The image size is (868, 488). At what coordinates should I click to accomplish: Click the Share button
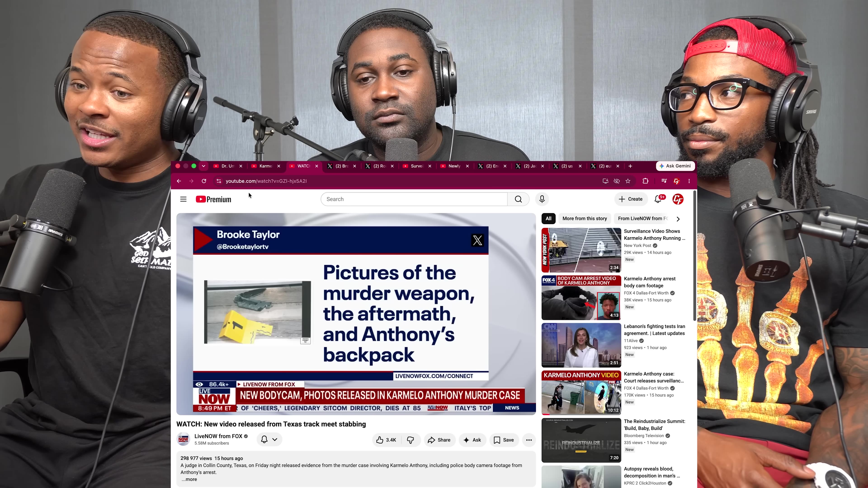click(439, 440)
